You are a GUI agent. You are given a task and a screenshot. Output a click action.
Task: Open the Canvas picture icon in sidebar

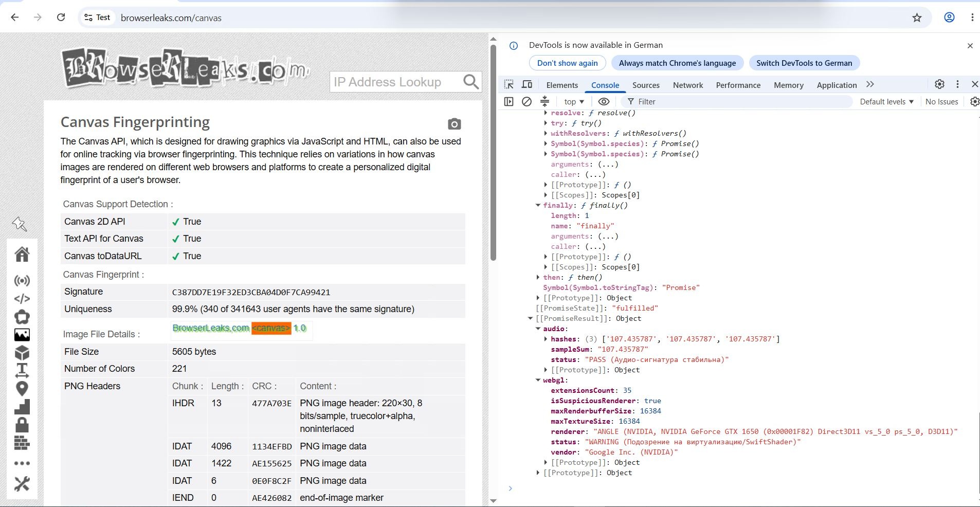[x=22, y=335]
